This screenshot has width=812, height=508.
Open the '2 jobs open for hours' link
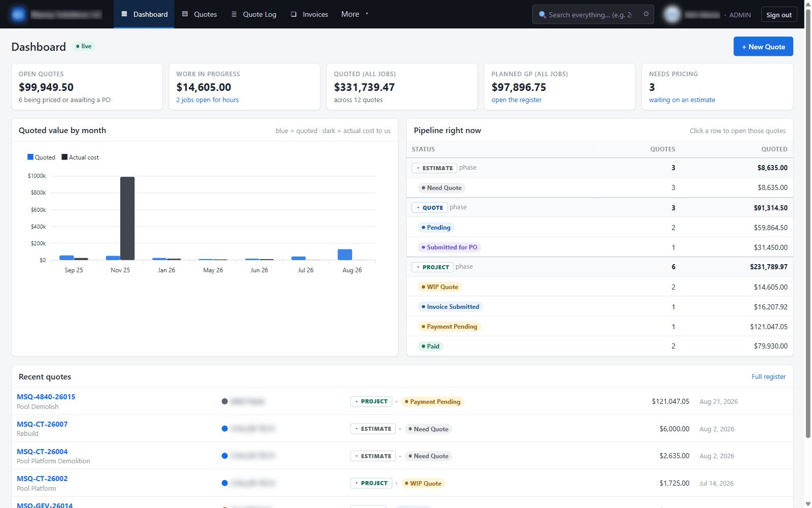(208, 100)
